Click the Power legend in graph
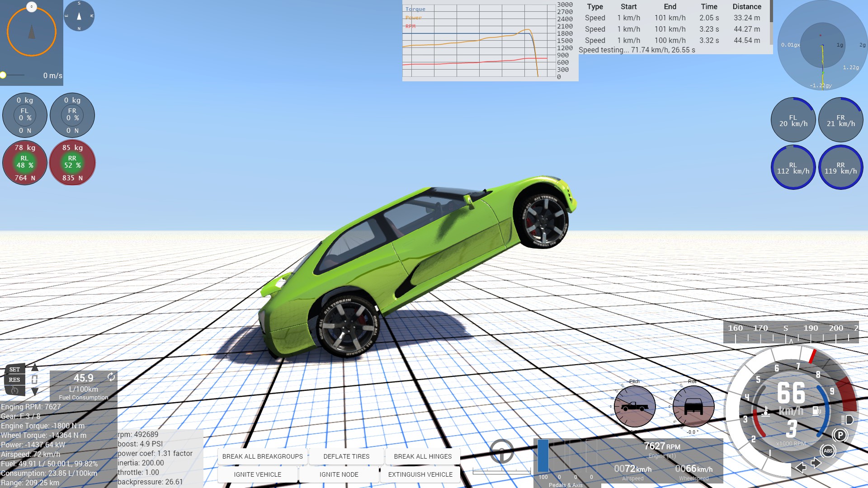Image resolution: width=868 pixels, height=488 pixels. tap(413, 18)
